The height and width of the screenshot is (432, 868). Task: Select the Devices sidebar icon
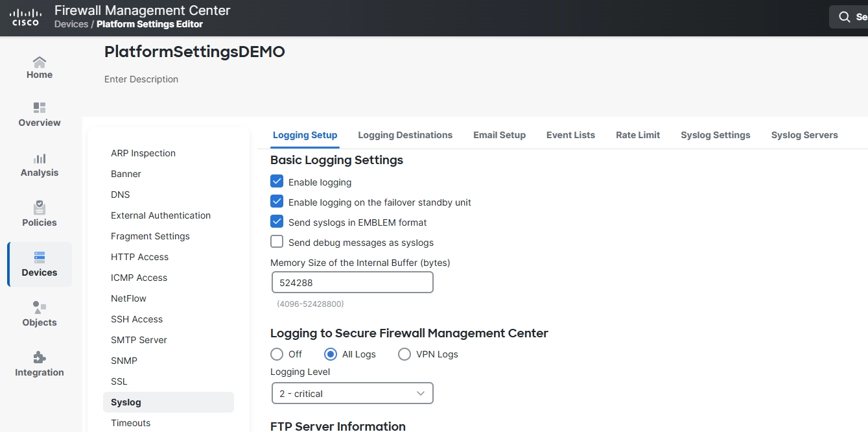[40, 257]
